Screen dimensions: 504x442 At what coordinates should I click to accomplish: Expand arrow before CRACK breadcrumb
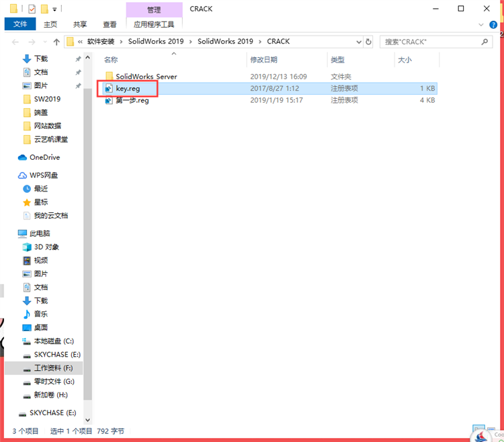pos(260,42)
